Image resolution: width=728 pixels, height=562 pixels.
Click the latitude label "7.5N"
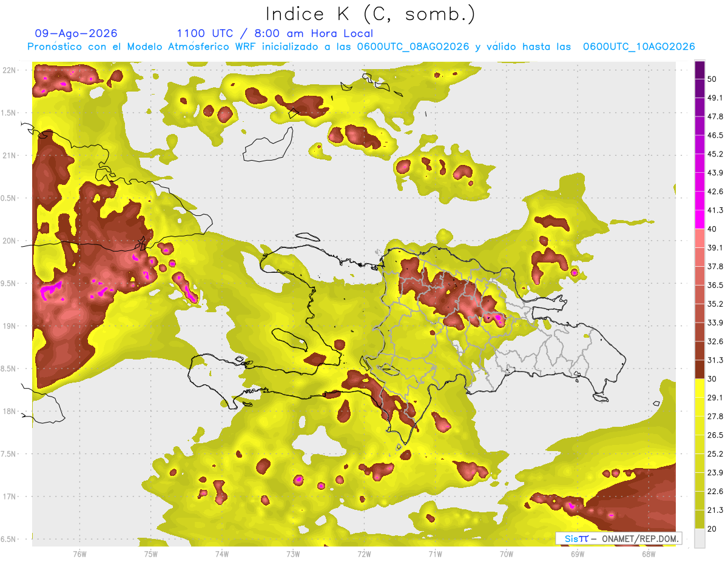[x=7, y=454]
